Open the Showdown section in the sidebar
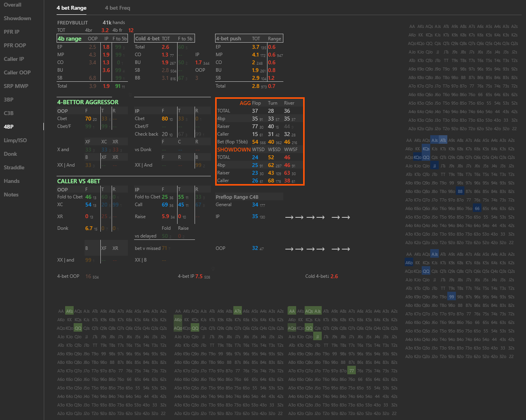 [17, 18]
